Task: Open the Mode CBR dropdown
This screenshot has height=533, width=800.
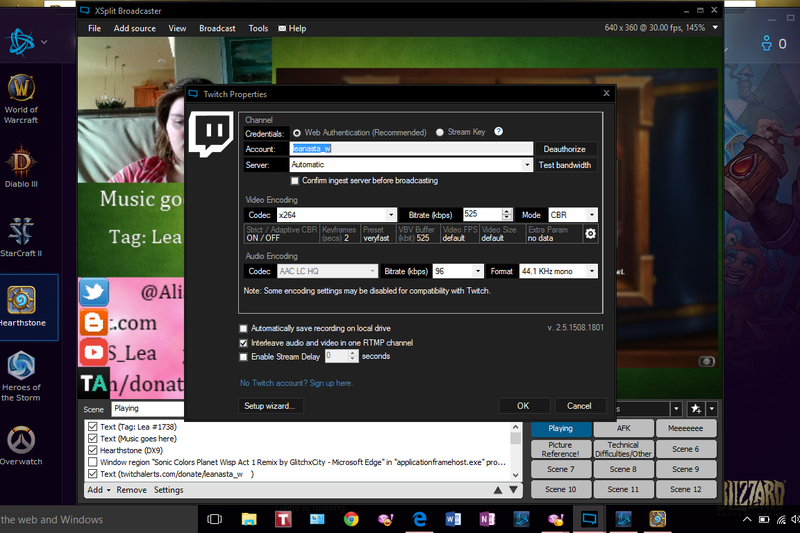Action: [591, 215]
